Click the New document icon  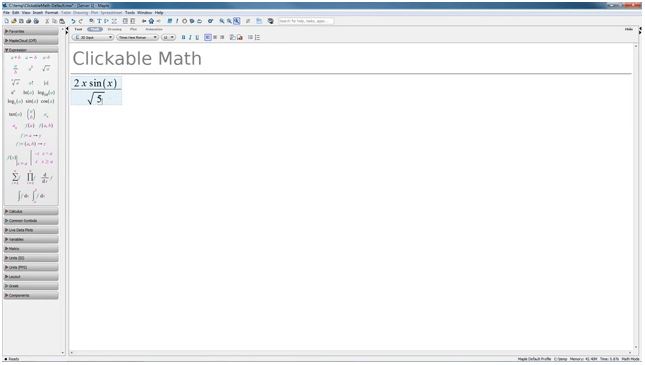7,21
